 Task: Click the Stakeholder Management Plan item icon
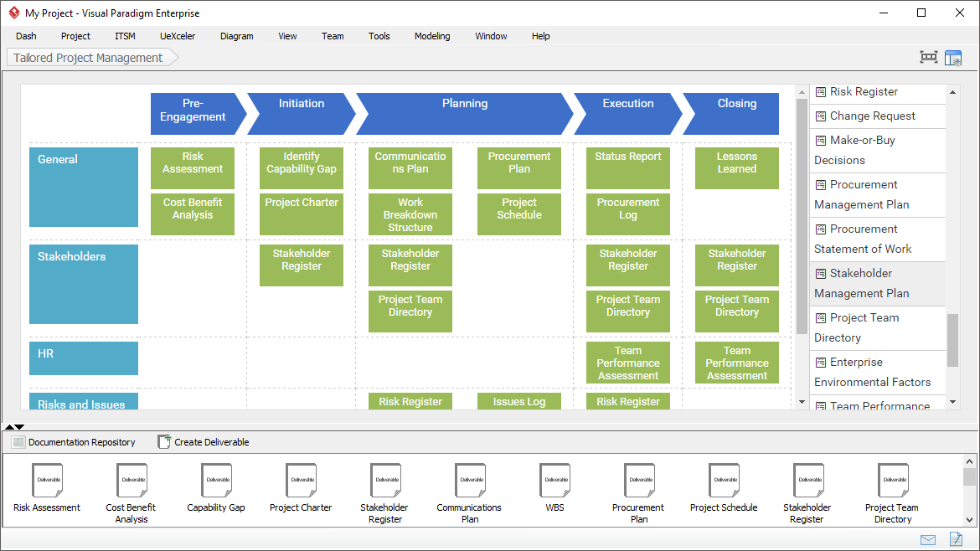pos(821,274)
